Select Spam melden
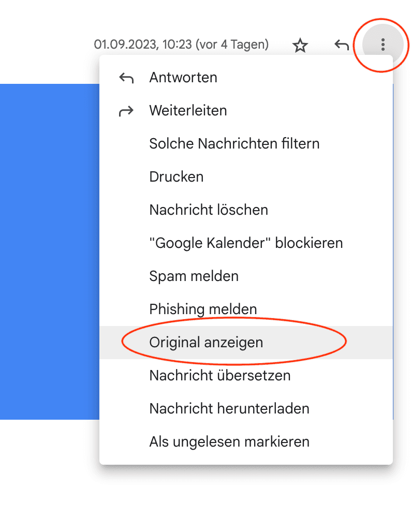The width and height of the screenshot is (411, 532). pos(194,276)
